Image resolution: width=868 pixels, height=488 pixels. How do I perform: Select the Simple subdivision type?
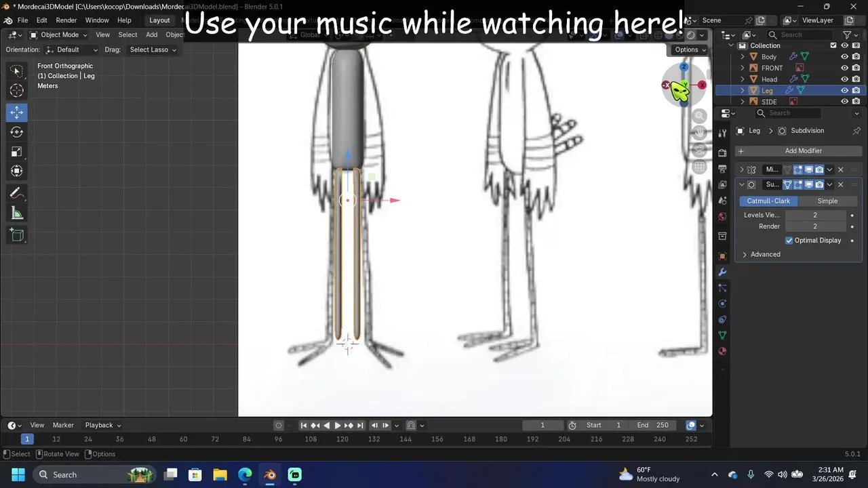(827, 201)
